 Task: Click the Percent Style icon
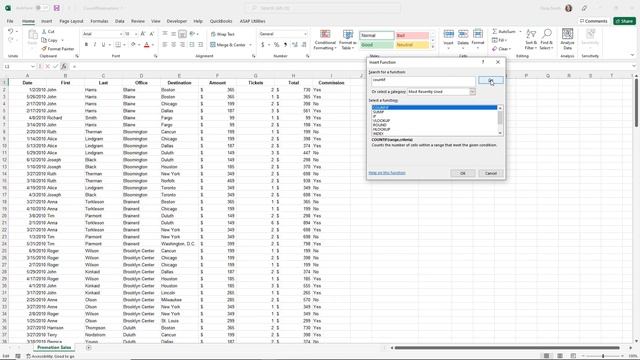tap(277, 44)
